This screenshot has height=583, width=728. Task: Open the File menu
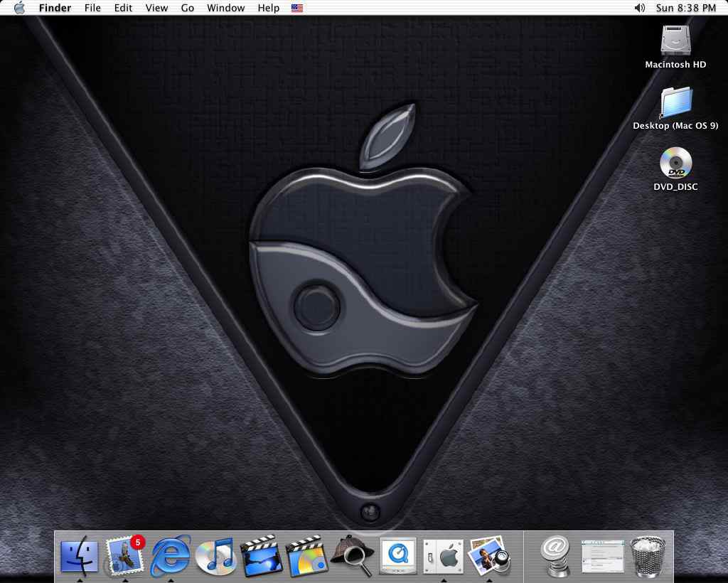pyautogui.click(x=92, y=8)
